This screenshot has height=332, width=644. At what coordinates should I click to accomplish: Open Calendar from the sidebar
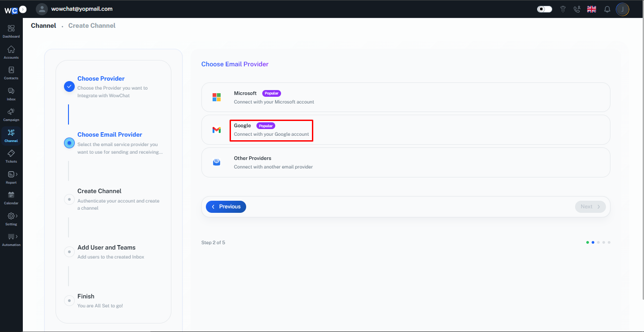11,198
